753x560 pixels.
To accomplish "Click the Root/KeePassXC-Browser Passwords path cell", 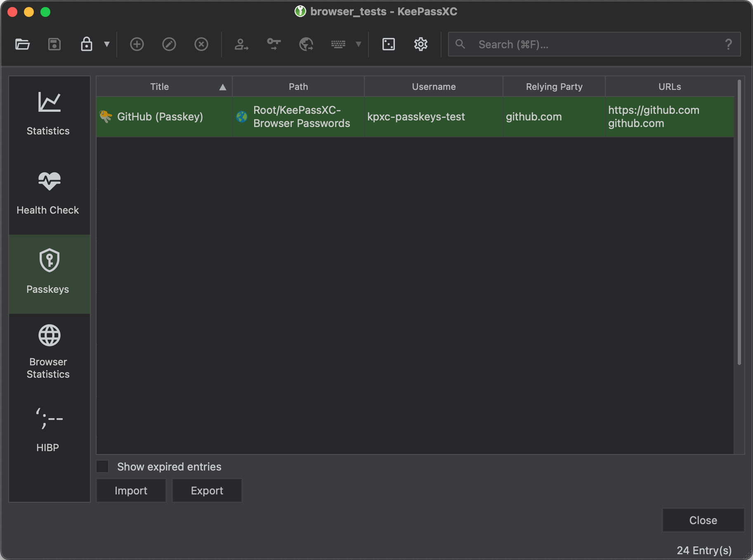I will [x=298, y=117].
